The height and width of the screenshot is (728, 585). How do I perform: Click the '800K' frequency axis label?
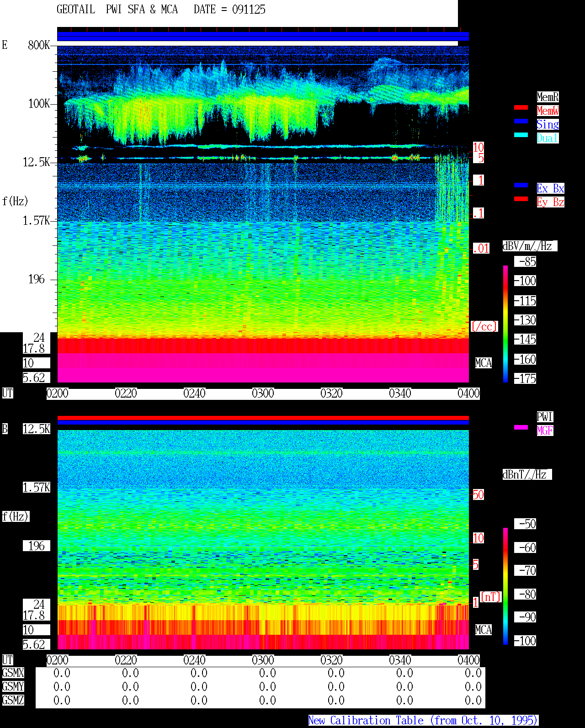click(39, 45)
